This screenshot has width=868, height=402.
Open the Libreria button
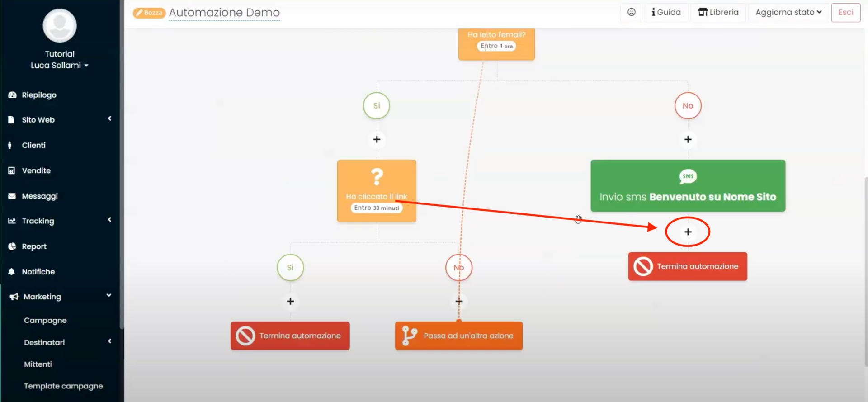[x=718, y=12]
